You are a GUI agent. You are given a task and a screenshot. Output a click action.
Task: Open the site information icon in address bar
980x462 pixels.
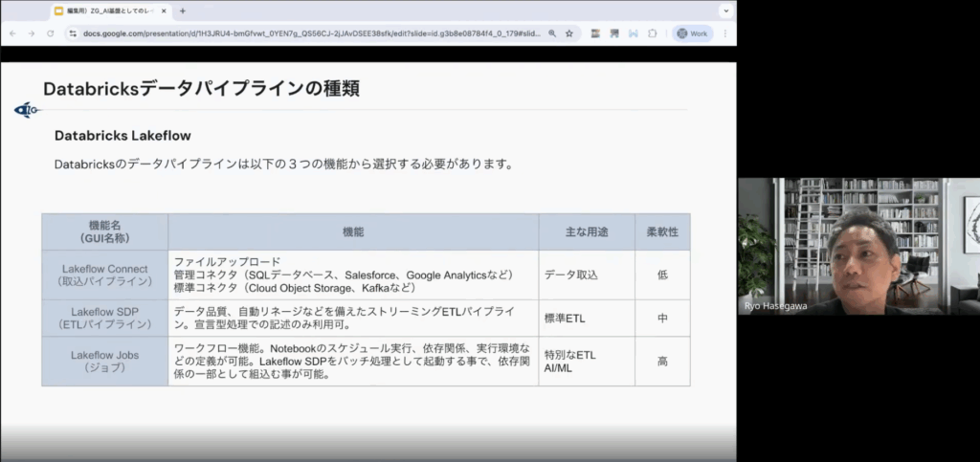[x=73, y=33]
